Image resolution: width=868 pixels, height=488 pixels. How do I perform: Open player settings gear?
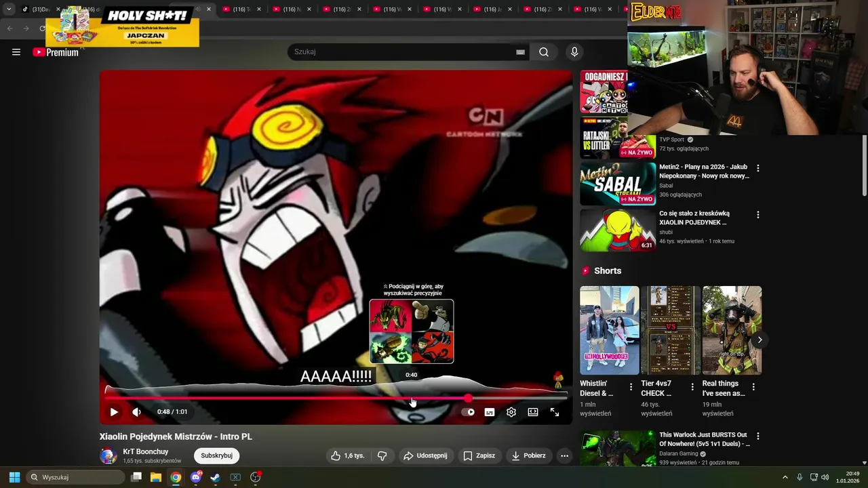tap(511, 411)
